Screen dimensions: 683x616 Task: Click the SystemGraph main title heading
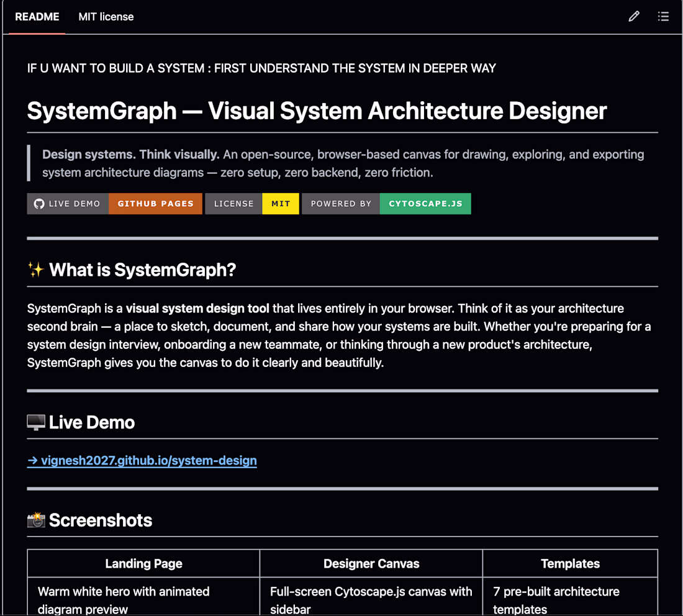(317, 111)
